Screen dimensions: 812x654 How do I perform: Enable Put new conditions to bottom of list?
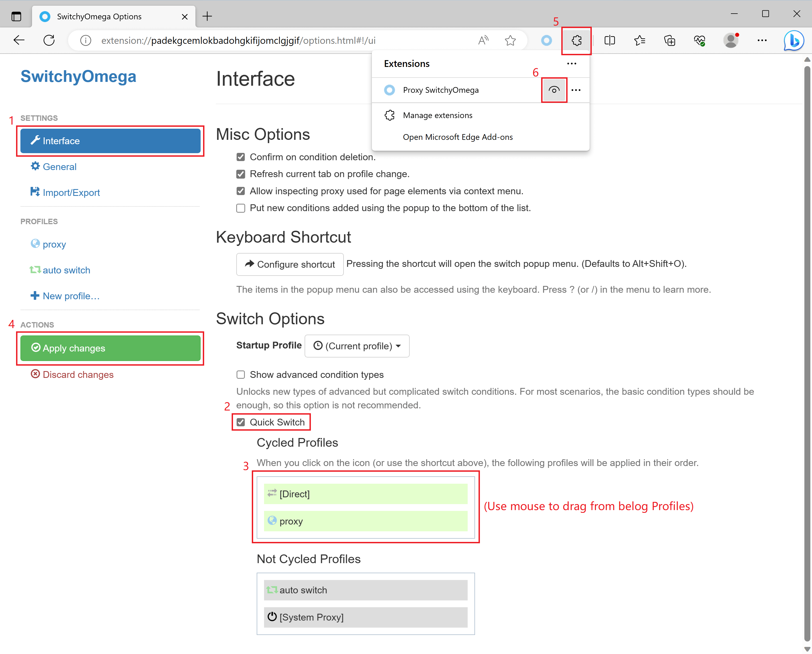tap(241, 208)
